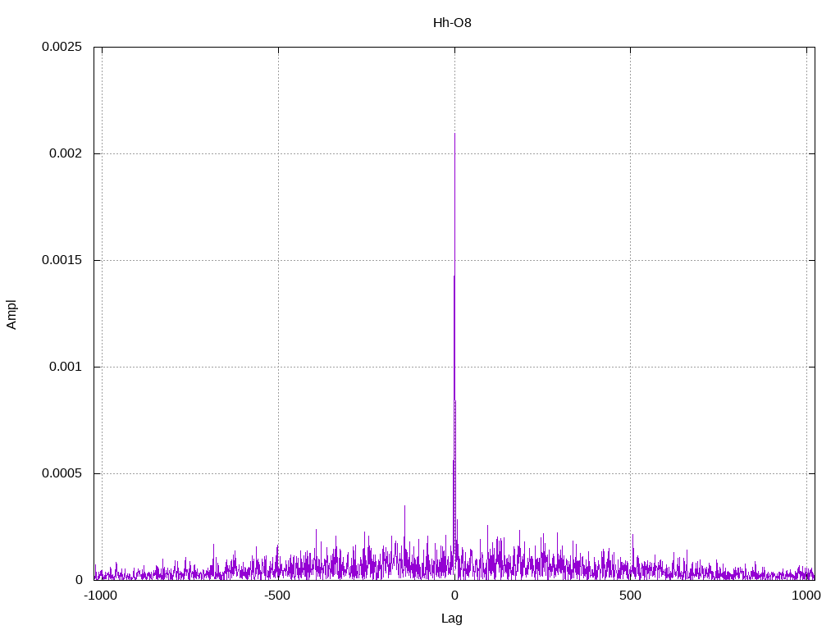Click x-axis tick label -500
The width and height of the screenshot is (840, 630).
click(277, 596)
